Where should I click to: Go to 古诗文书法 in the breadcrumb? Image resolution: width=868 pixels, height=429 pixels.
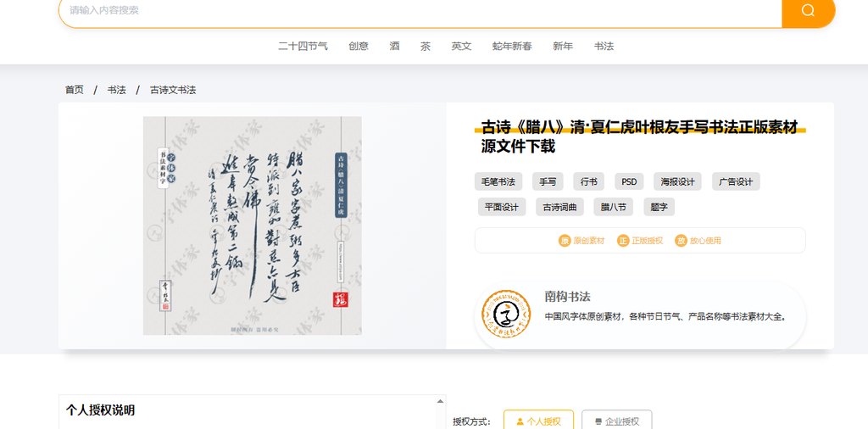tap(173, 90)
